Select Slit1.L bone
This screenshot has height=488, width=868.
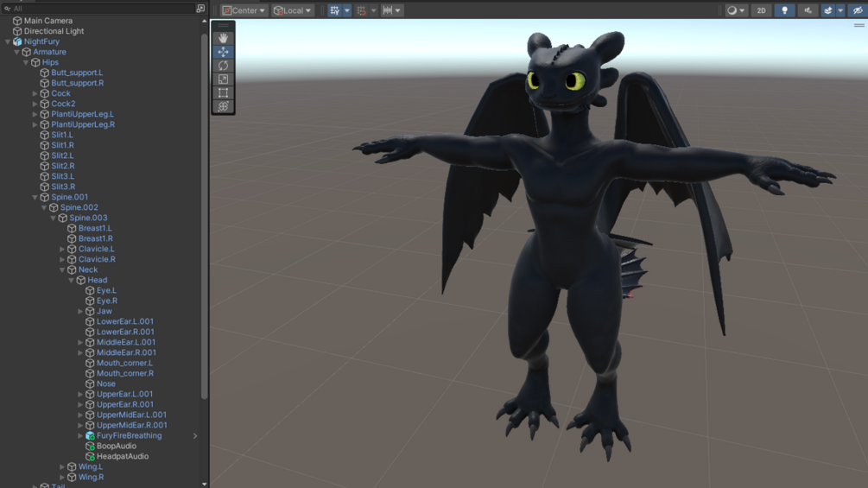click(62, 135)
